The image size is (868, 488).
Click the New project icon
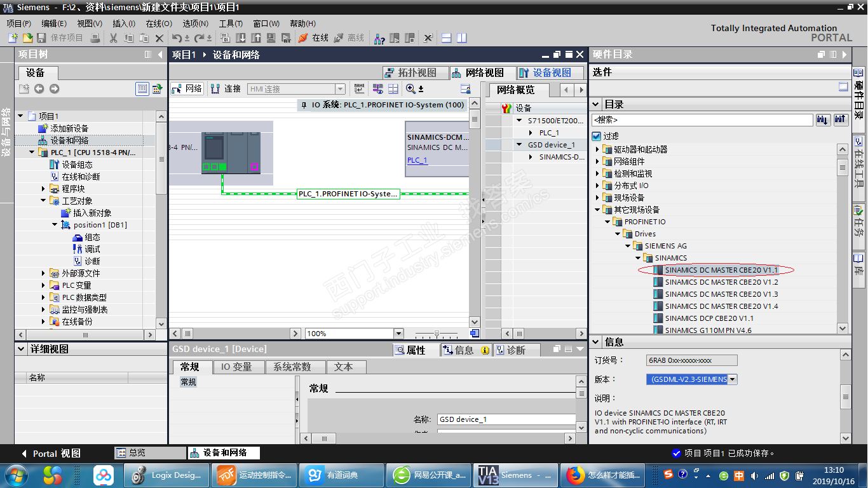pos(13,38)
